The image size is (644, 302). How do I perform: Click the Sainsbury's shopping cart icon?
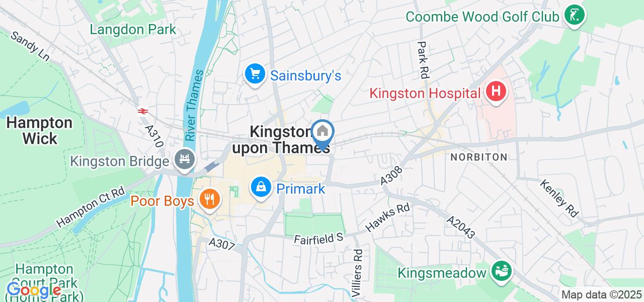tap(255, 74)
